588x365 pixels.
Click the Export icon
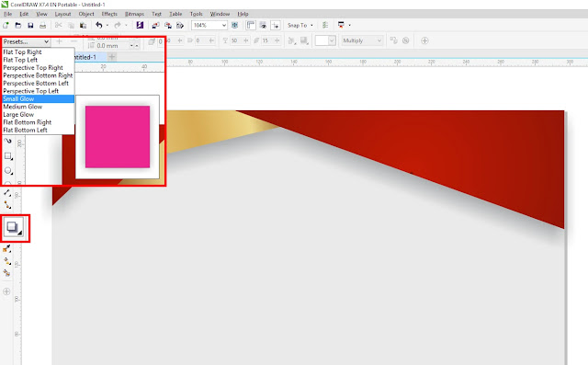168,25
